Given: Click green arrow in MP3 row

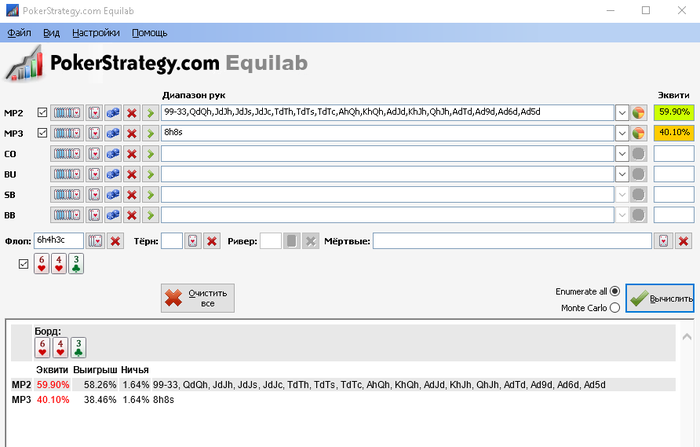Looking at the screenshot, I should (x=150, y=133).
